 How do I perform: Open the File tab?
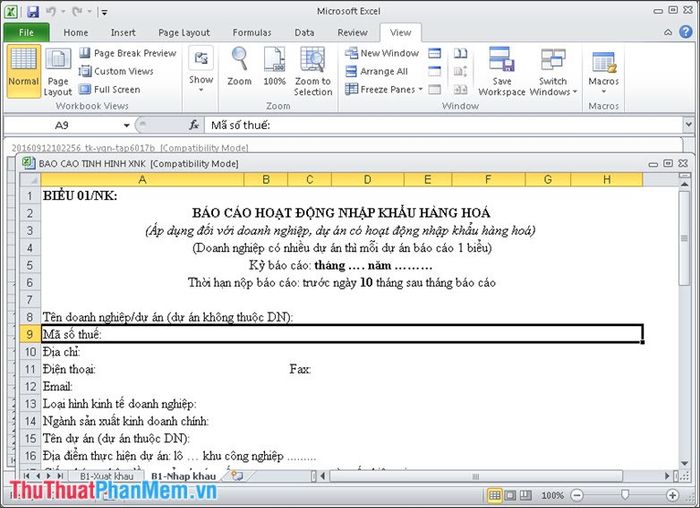pos(26,33)
